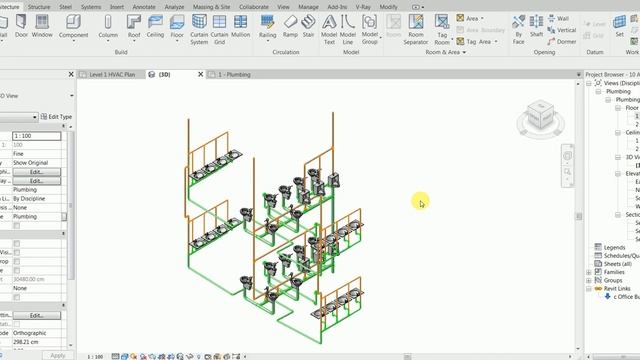640x360 pixels.
Task: Click the navigation bar zoom control
Action: pos(567,172)
